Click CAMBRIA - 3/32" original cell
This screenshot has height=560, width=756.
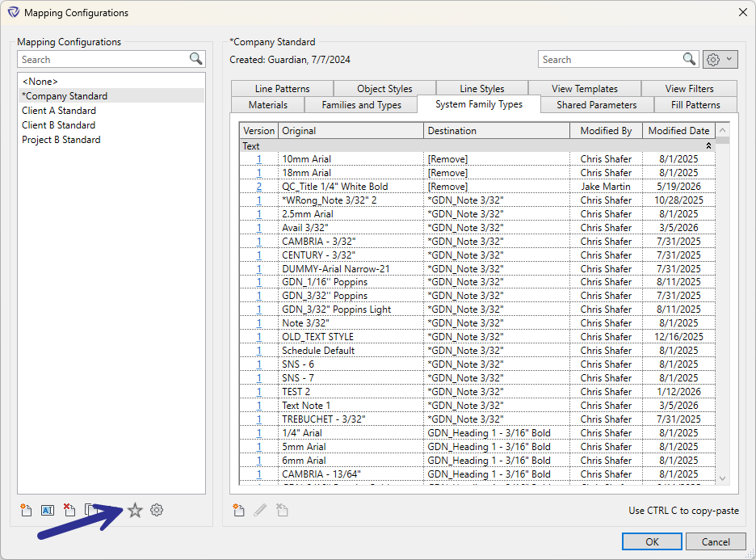351,241
